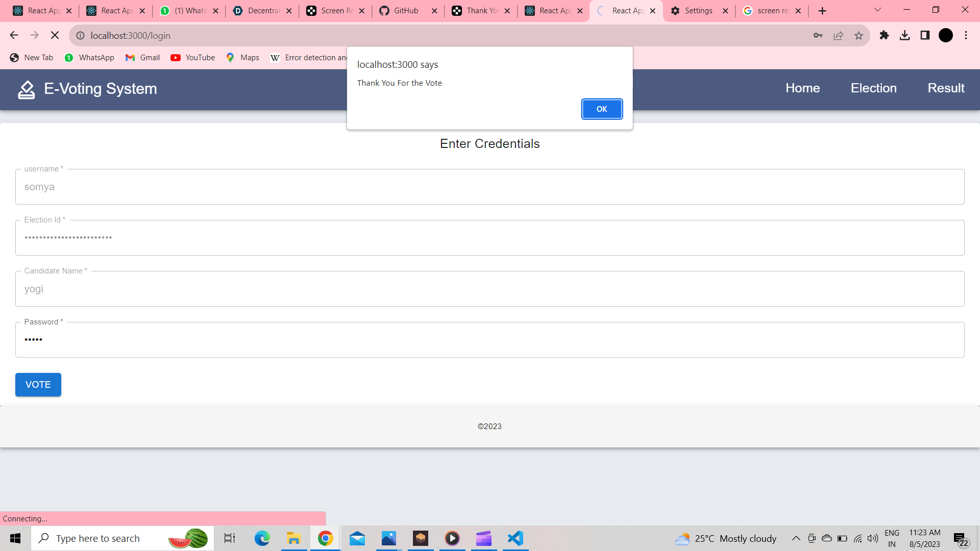Open the YouTube bookmark
The height and width of the screenshot is (551, 980).
tap(193, 58)
